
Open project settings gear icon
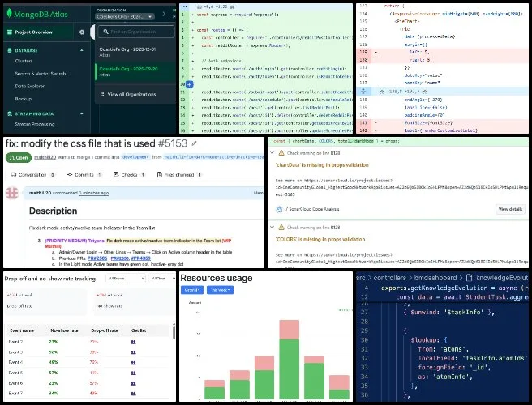pyautogui.click(x=81, y=32)
